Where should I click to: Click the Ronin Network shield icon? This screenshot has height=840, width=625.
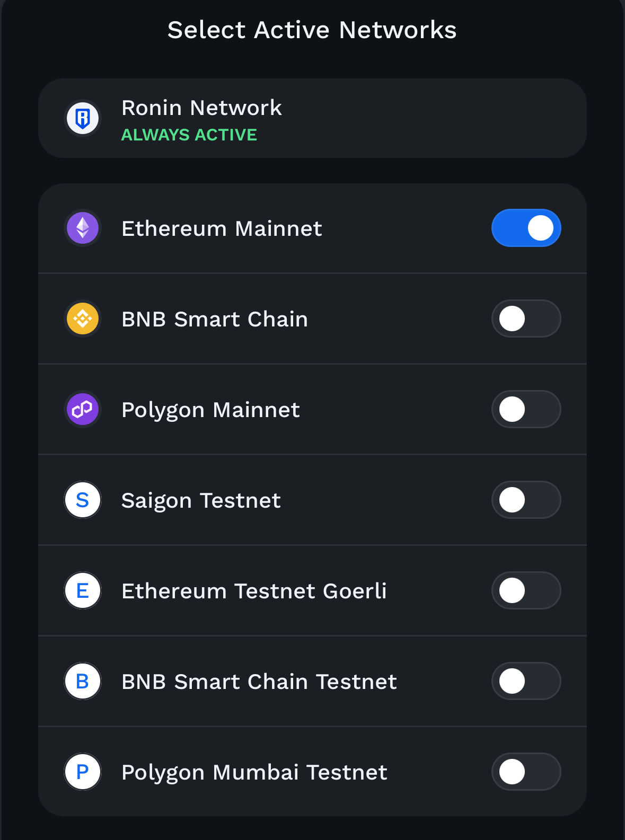83,118
